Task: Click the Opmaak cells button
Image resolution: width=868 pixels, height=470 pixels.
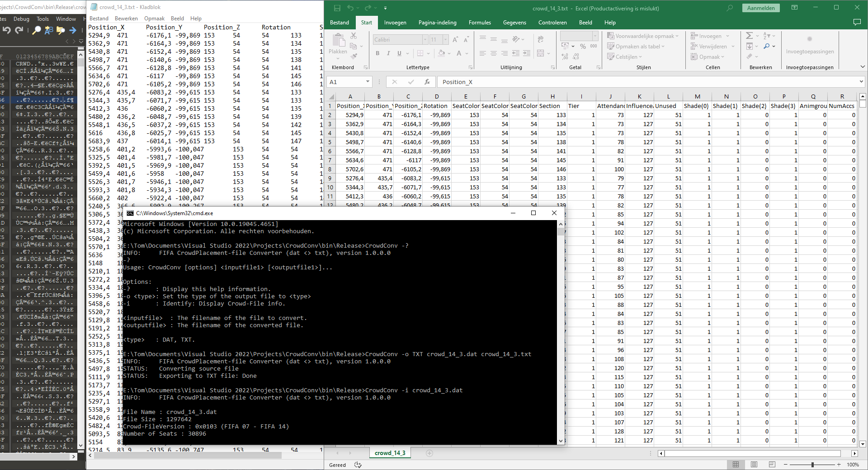Action: click(708, 57)
